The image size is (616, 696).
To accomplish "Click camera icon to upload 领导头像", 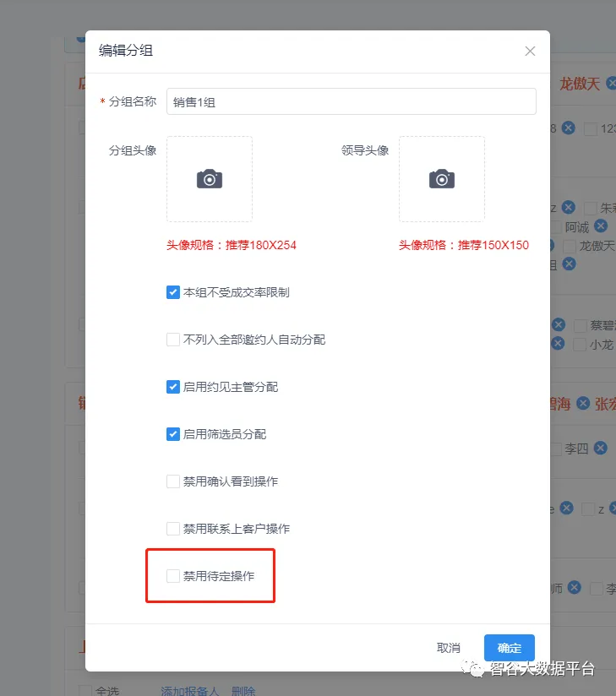I will [x=441, y=179].
